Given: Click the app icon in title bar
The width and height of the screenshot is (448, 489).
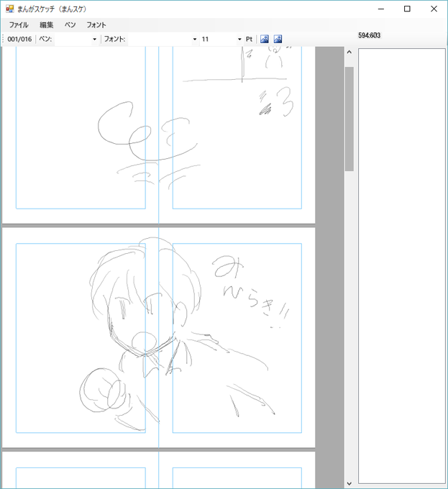Looking at the screenshot, I should coord(9,9).
